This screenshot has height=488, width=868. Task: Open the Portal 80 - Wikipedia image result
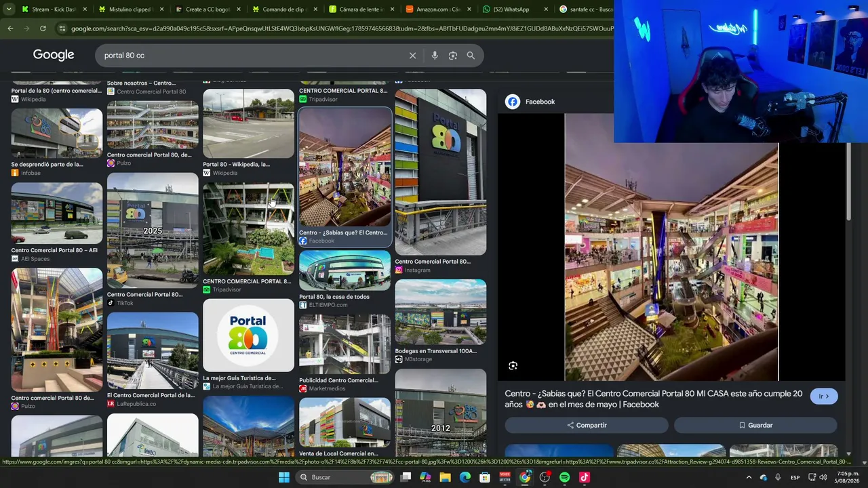pyautogui.click(x=248, y=133)
